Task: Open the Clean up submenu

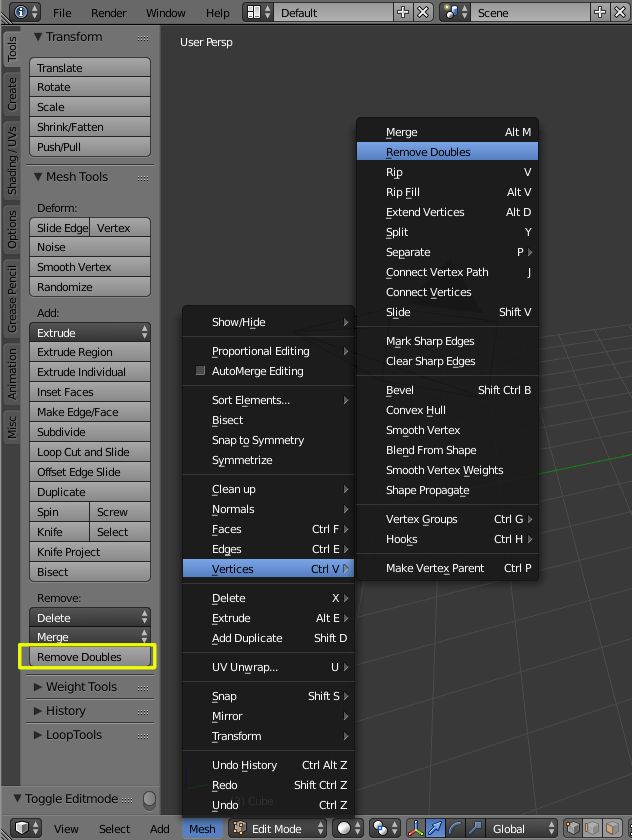Action: click(268, 489)
